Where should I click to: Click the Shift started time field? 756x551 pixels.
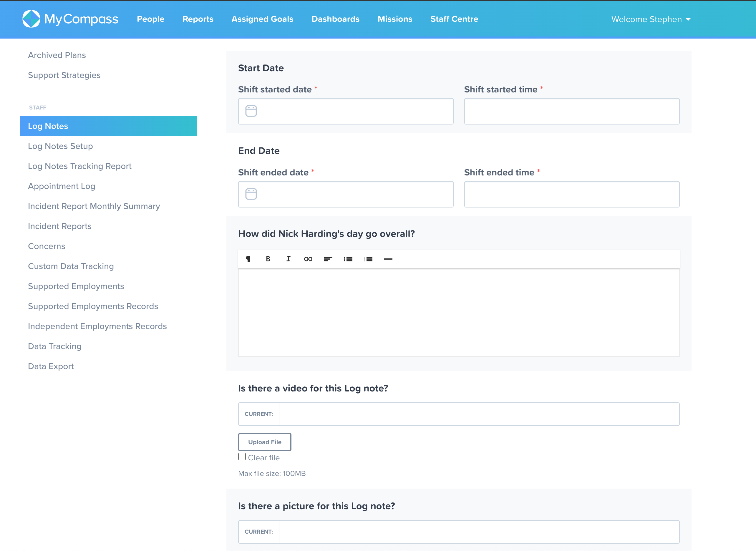[571, 111]
